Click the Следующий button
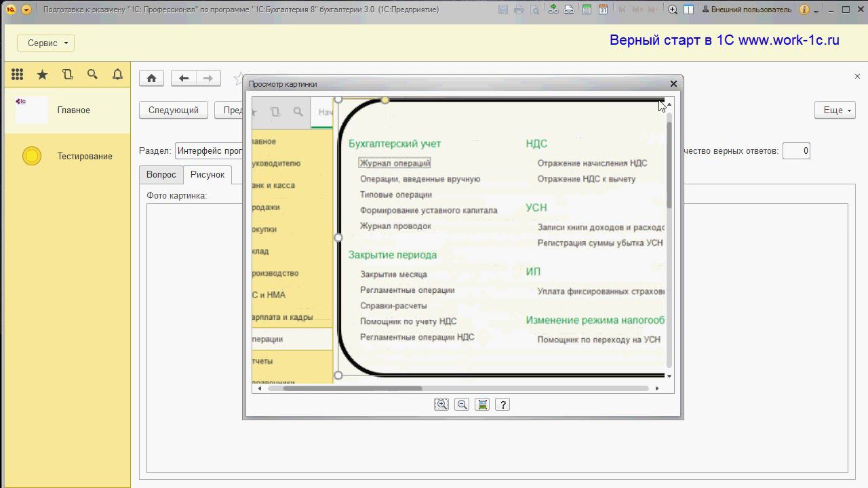 click(174, 110)
